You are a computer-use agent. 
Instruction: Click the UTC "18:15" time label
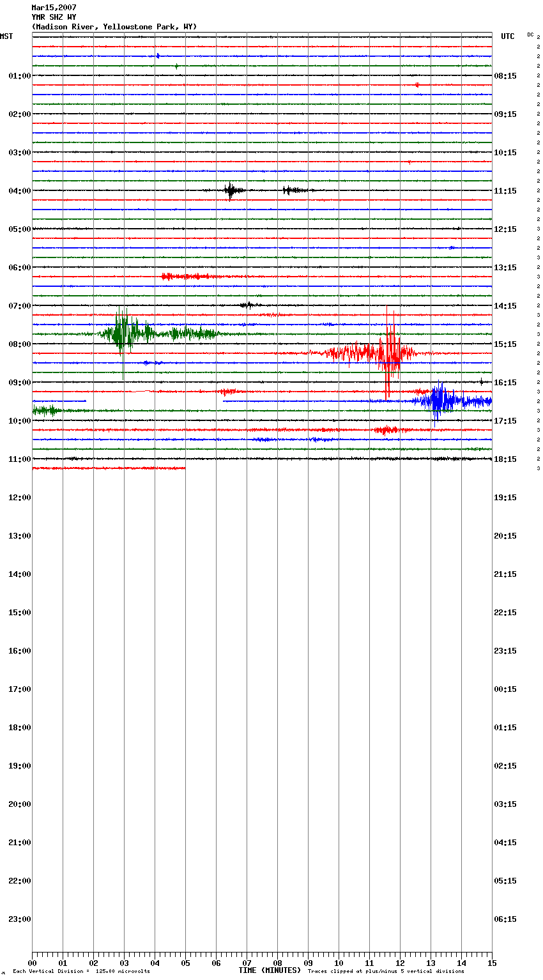coord(505,459)
